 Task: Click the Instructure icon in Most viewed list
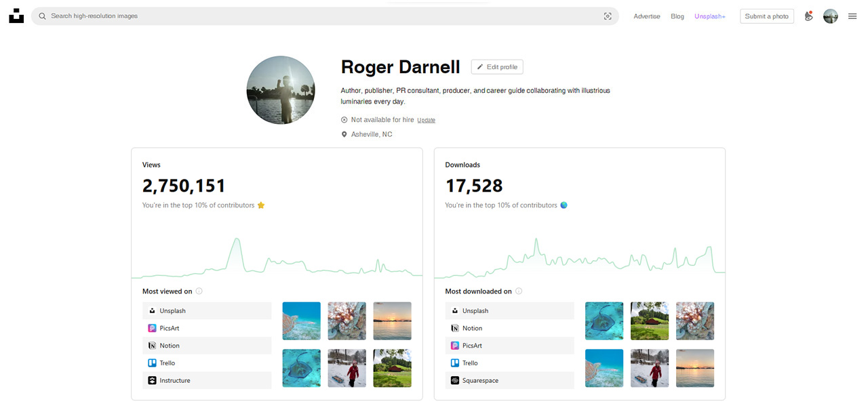pos(152,381)
